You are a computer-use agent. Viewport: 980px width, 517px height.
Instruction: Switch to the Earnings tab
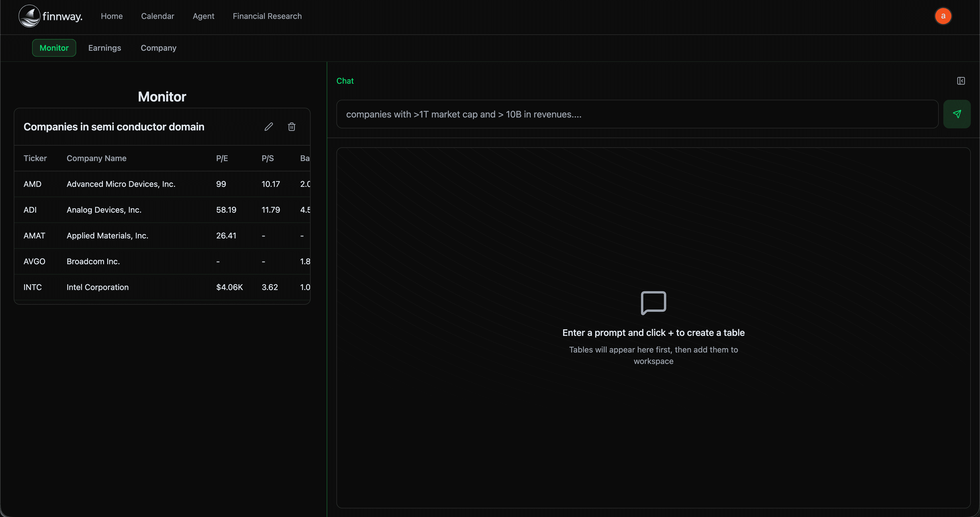105,48
